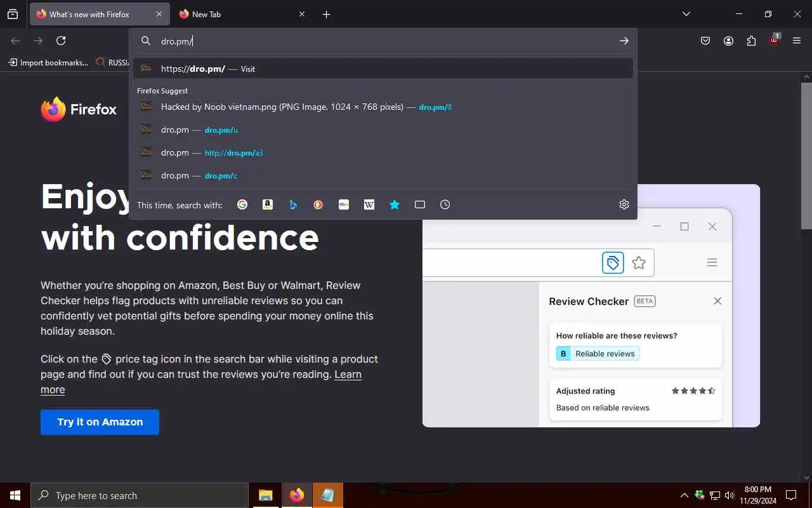Choose the http://dro.pm/a3 suggestion
Screen dimensions: 812x508
click(383, 152)
